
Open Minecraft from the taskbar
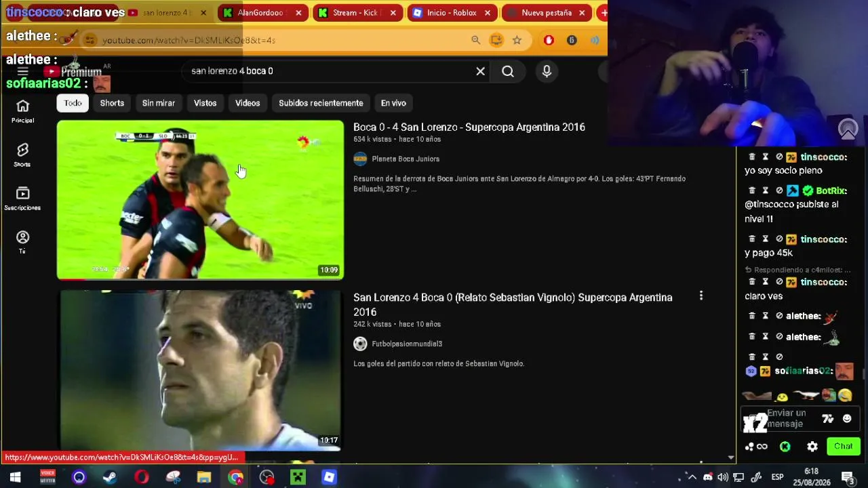[298, 477]
